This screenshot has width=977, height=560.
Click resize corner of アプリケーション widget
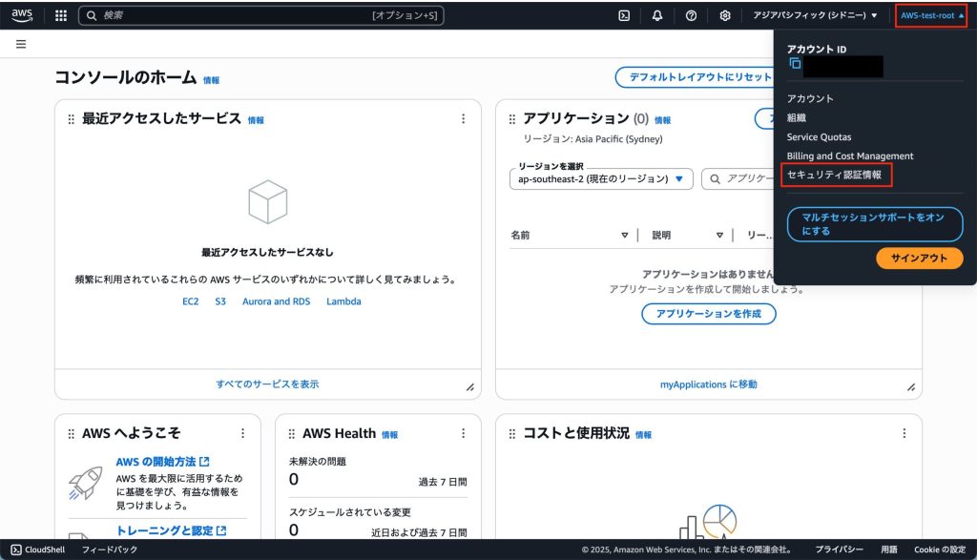tap(911, 387)
